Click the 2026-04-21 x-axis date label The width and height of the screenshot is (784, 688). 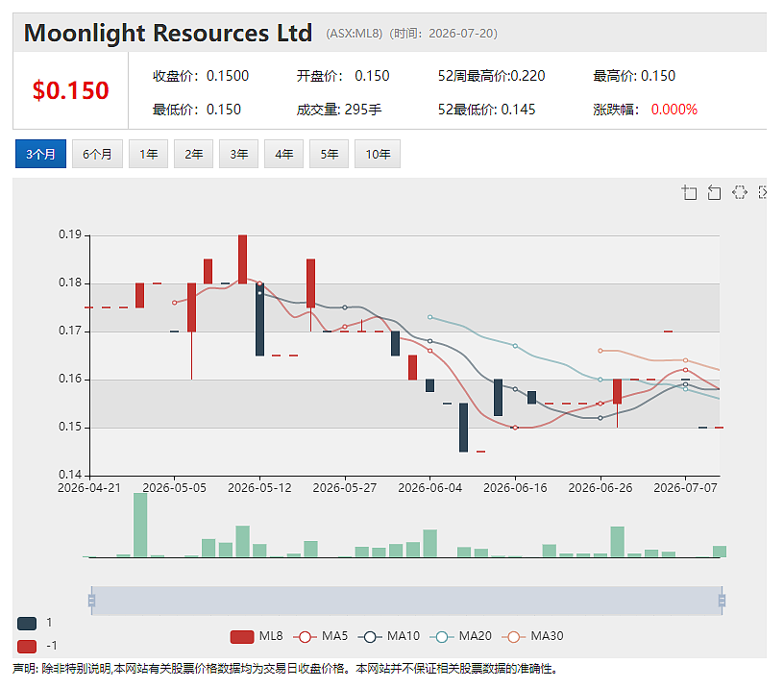click(89, 488)
